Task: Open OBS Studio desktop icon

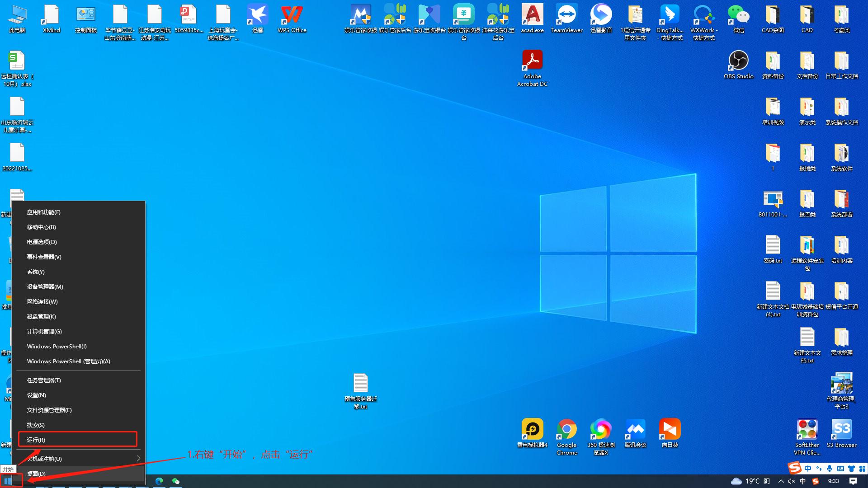Action: tap(739, 65)
